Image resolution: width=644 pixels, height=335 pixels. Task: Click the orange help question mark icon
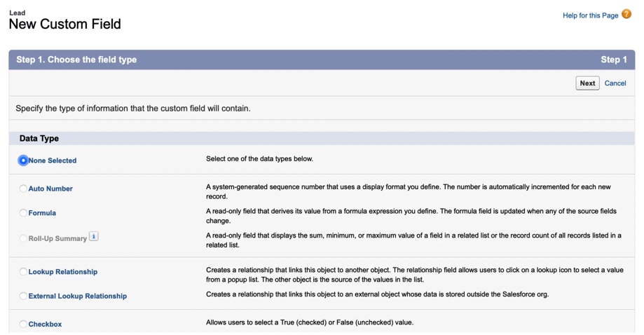626,15
